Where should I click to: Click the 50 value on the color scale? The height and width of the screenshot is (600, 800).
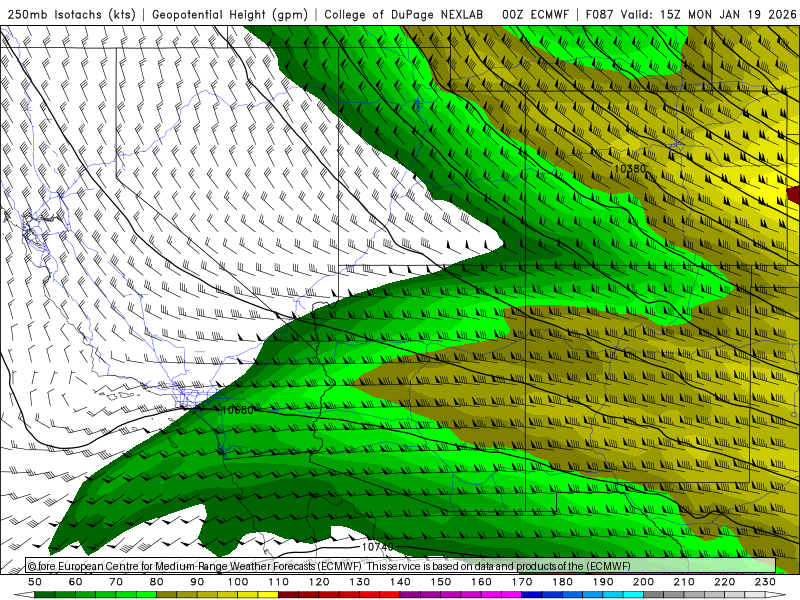(x=35, y=582)
